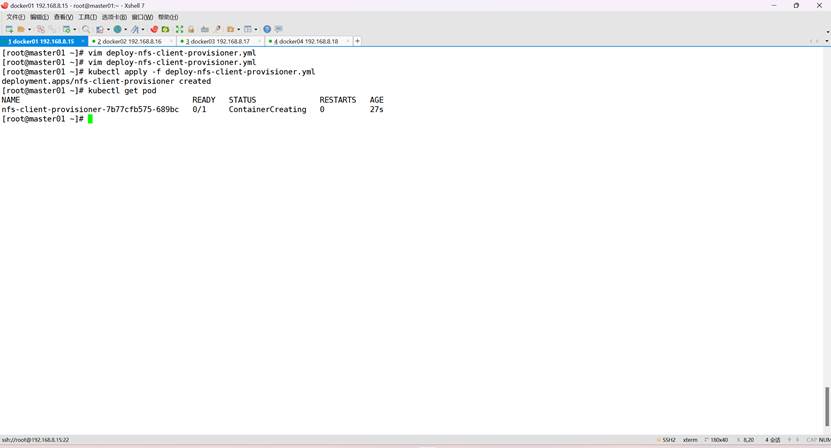Open the 窗口 (Window) menu
831x448 pixels.
tap(142, 17)
